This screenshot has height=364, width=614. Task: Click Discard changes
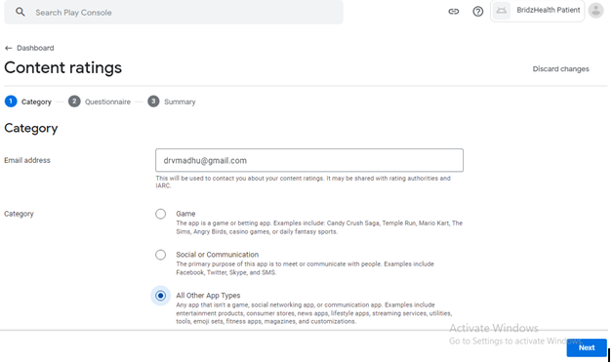click(x=560, y=69)
